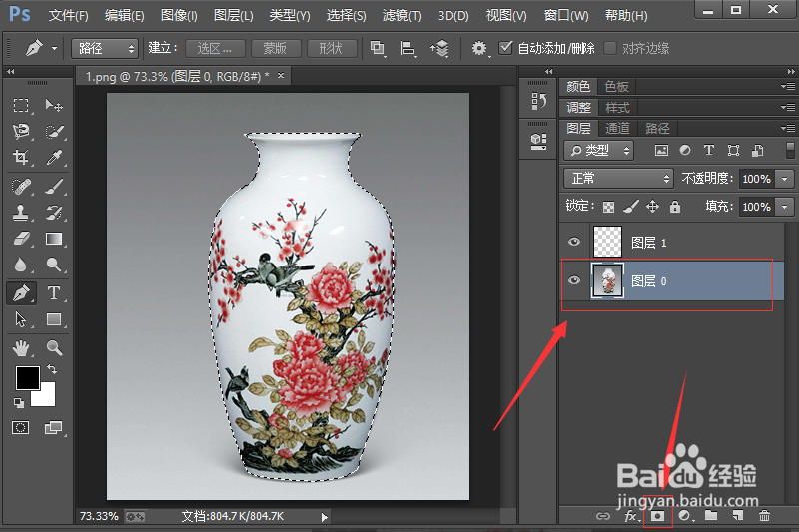Screen dimensions: 799x532
Task: Click the Add layer mask icon
Action: pos(658,516)
